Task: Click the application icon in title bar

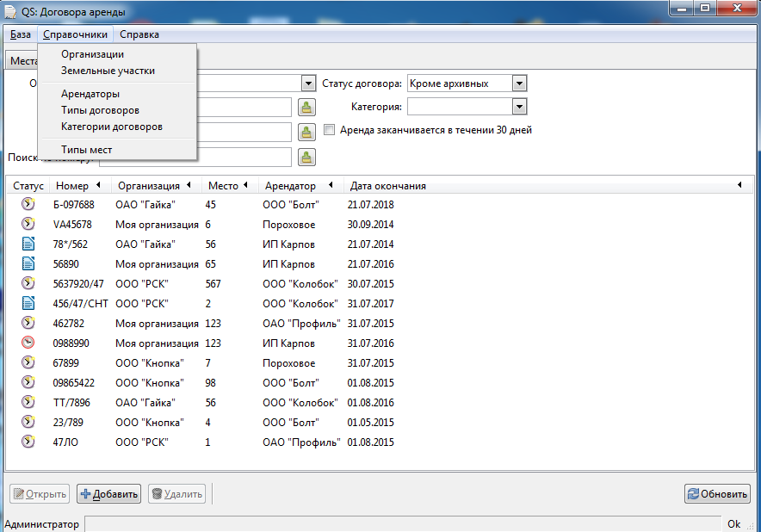Action: (10, 11)
